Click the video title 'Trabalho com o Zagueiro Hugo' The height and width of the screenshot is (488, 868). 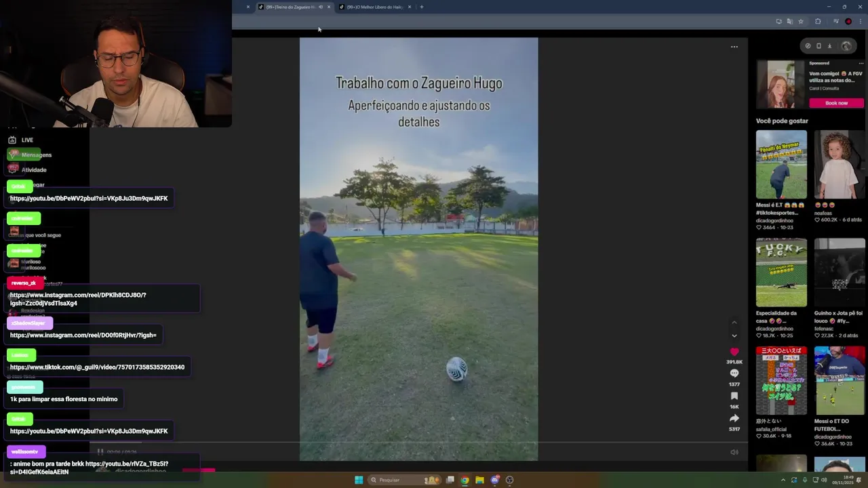[419, 83]
